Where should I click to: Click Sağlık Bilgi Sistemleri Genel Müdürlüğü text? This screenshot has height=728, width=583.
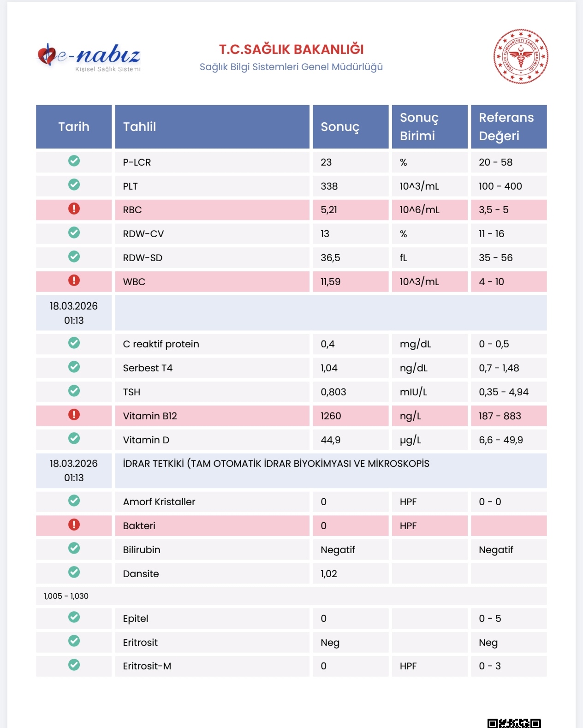pos(291,67)
